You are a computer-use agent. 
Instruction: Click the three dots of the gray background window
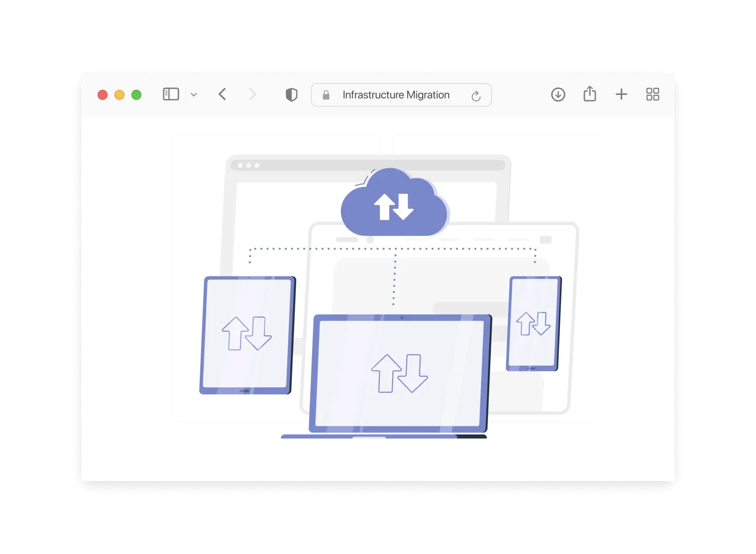pyautogui.click(x=248, y=165)
